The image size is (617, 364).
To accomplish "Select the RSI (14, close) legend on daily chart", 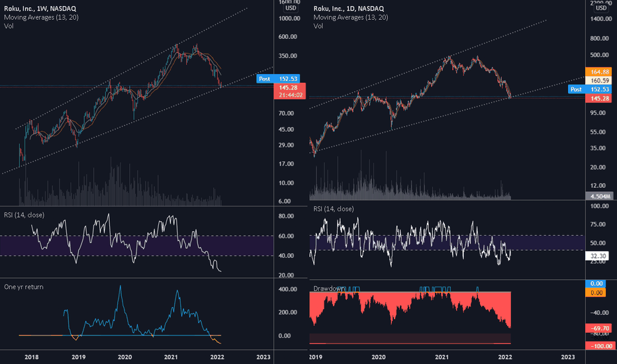I will (333, 209).
